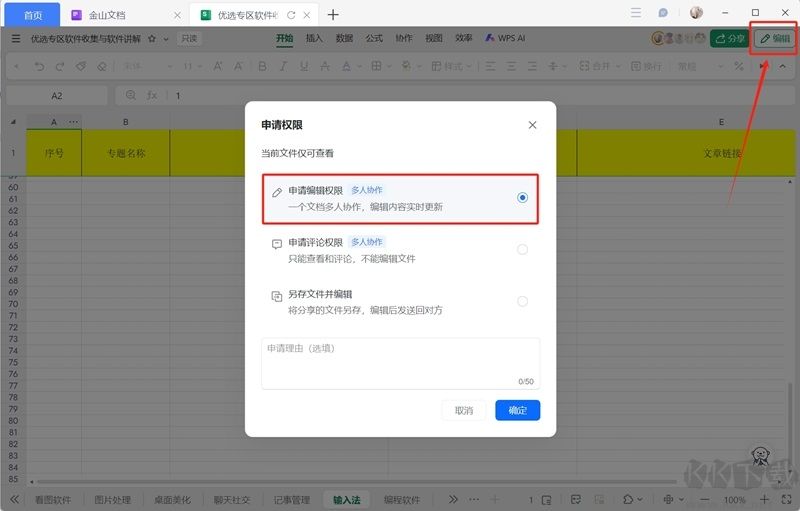Open the 合并 cells dropdown
800x511 pixels.
click(600, 66)
